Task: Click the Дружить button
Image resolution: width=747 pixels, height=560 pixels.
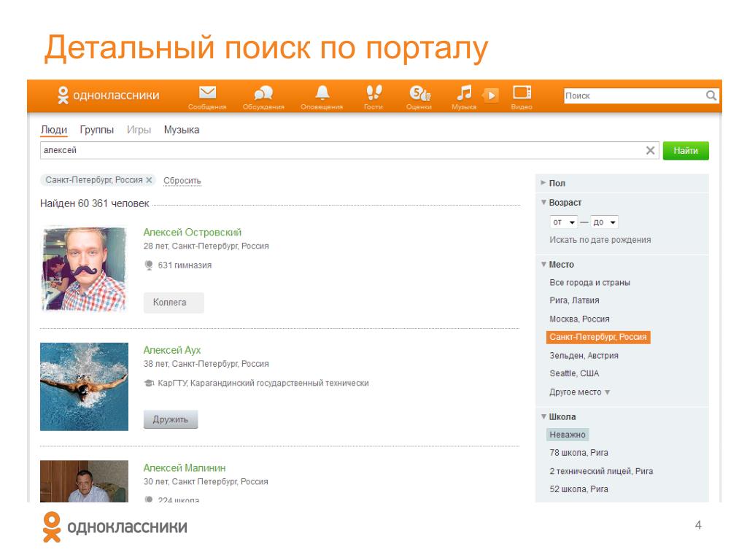Action: [x=171, y=419]
